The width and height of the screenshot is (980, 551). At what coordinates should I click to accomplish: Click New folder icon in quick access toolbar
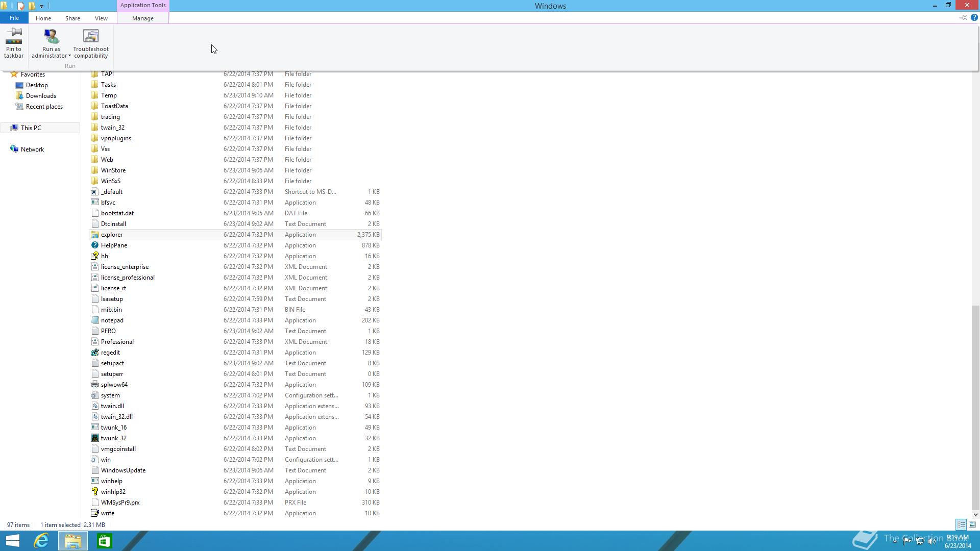[32, 6]
